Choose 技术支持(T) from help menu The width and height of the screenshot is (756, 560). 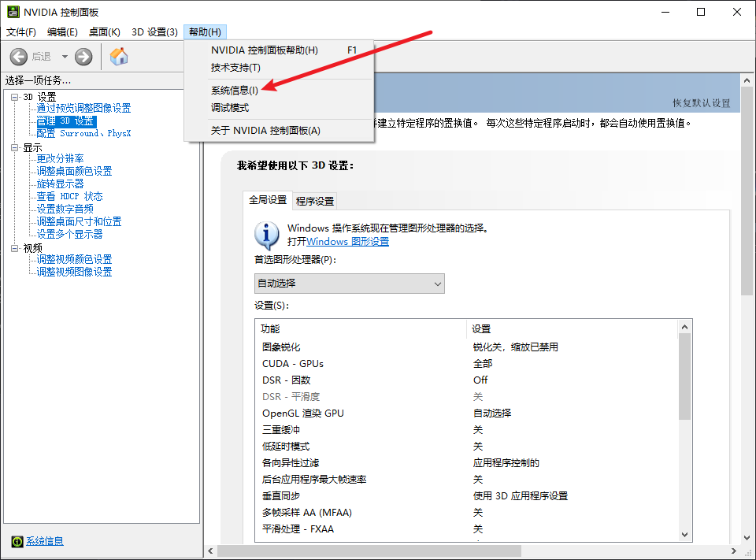(x=279, y=68)
